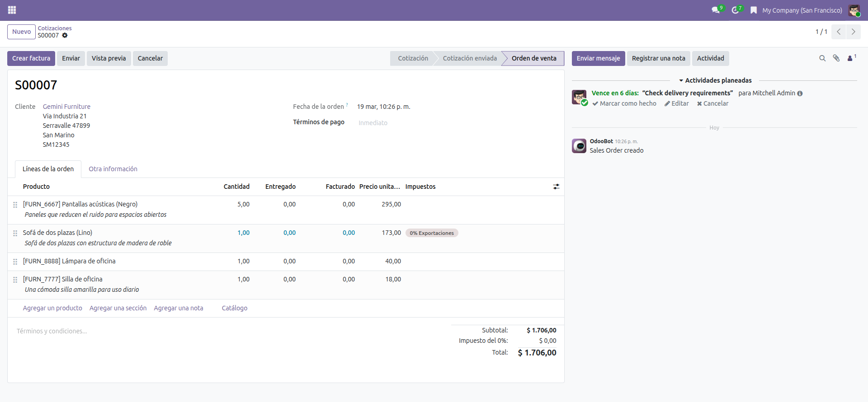Open the company switcher My Company
The width and height of the screenshot is (868, 402).
click(x=802, y=10)
